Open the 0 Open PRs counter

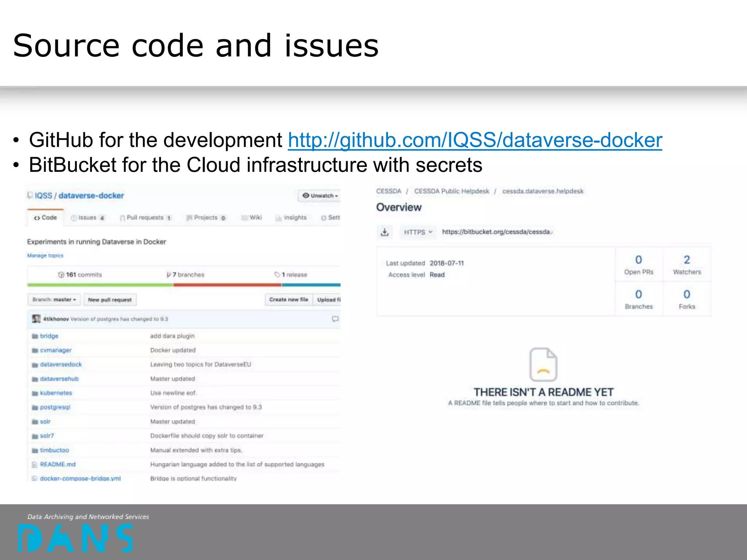639,265
